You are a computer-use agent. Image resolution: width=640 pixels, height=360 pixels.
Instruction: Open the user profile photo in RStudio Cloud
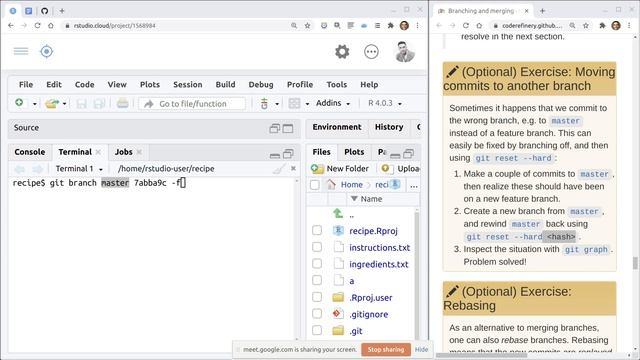[x=405, y=52]
